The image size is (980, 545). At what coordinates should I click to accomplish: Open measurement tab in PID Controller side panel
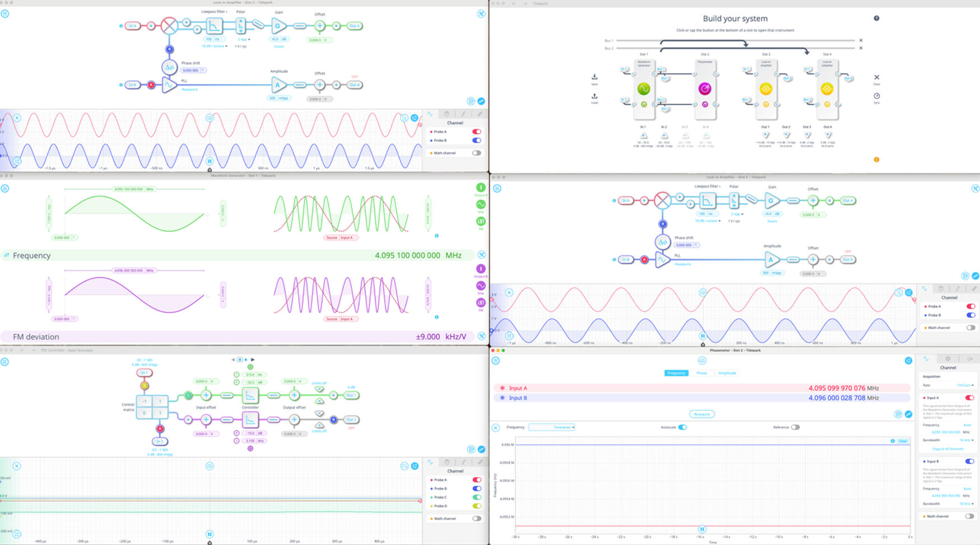[480, 462]
